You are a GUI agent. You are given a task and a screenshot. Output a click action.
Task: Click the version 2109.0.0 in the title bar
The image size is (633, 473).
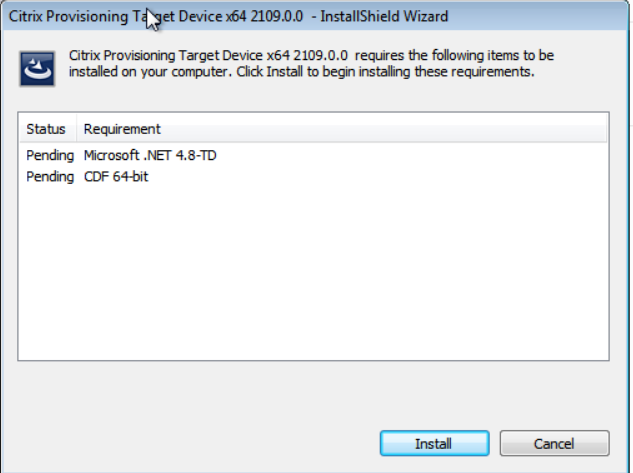(277, 17)
